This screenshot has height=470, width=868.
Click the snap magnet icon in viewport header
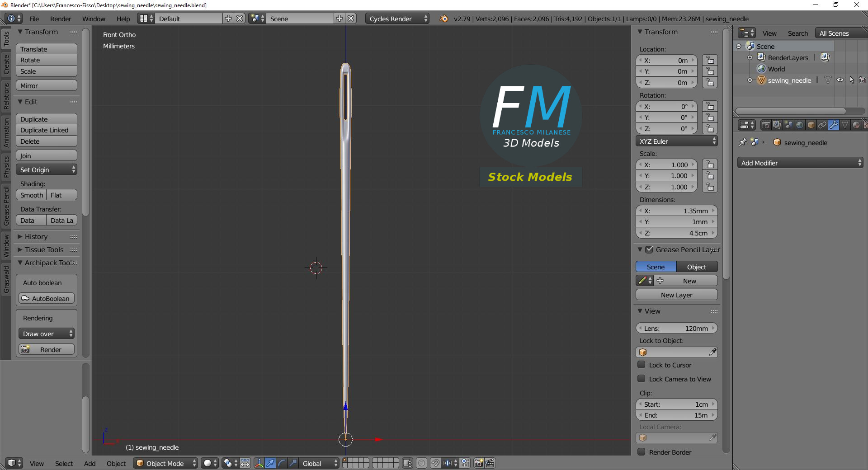(x=435, y=463)
